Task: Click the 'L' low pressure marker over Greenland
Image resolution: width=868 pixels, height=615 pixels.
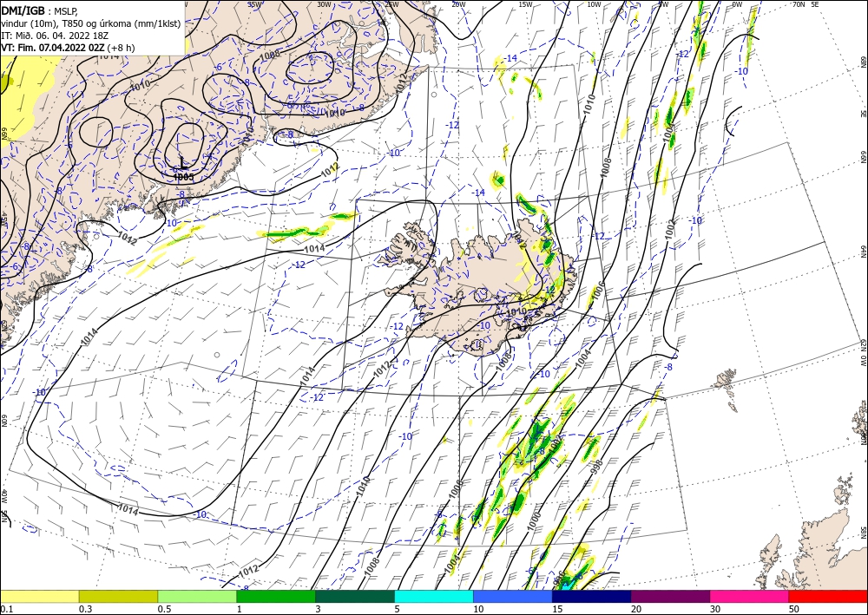Action: (183, 162)
